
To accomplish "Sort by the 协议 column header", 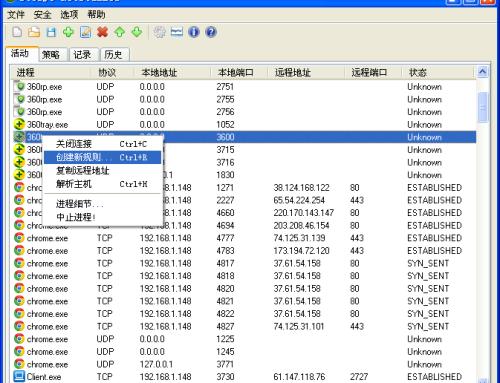I will [x=112, y=72].
